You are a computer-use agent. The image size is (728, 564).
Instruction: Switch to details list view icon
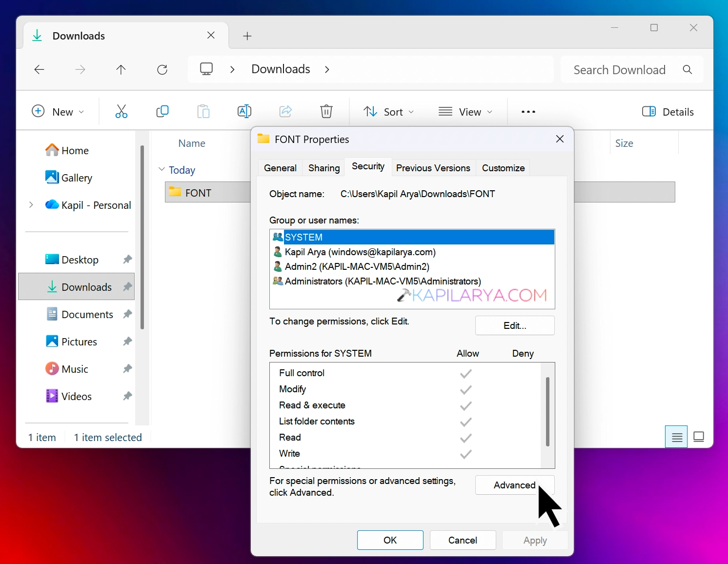click(677, 437)
